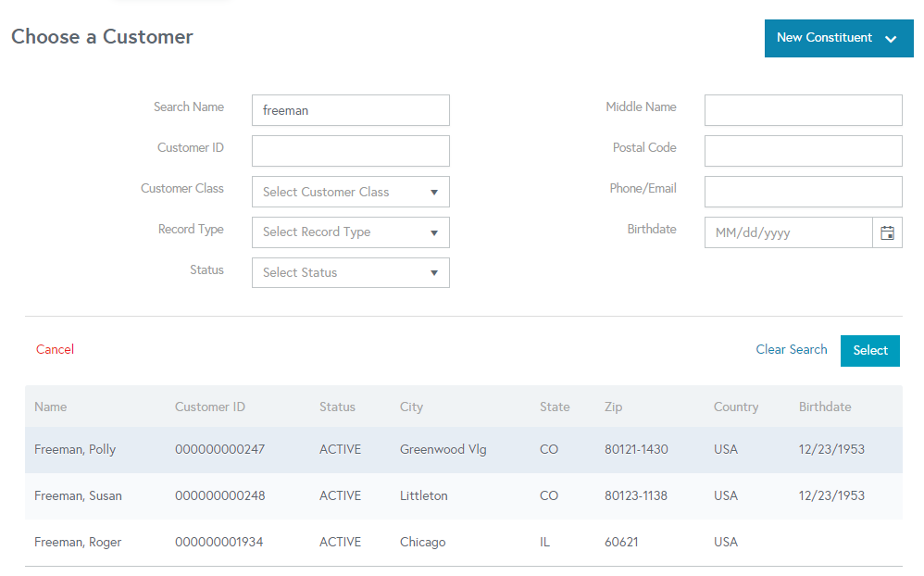Click the Littleton city cell

(x=424, y=495)
